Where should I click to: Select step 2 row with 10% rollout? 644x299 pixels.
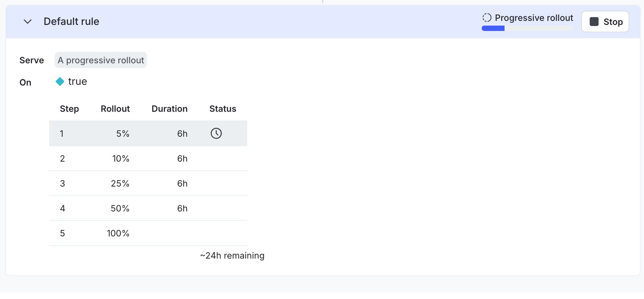tap(148, 158)
